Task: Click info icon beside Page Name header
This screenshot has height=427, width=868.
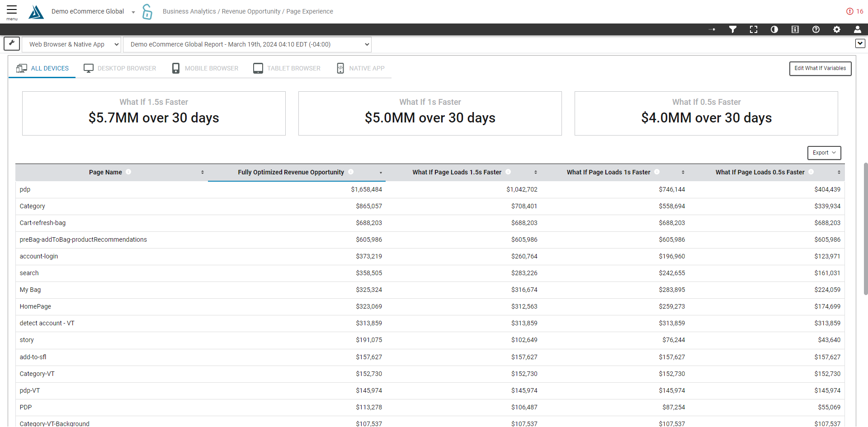Action: click(x=128, y=172)
